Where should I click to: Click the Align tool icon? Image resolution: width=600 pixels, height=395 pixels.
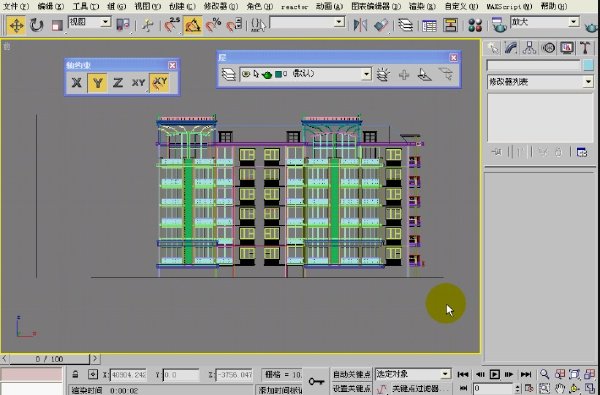pos(381,26)
